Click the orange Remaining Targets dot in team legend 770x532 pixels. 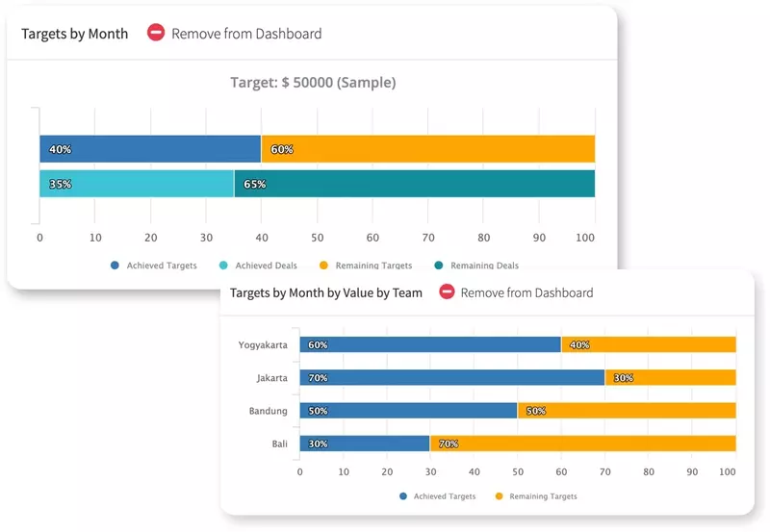(499, 496)
